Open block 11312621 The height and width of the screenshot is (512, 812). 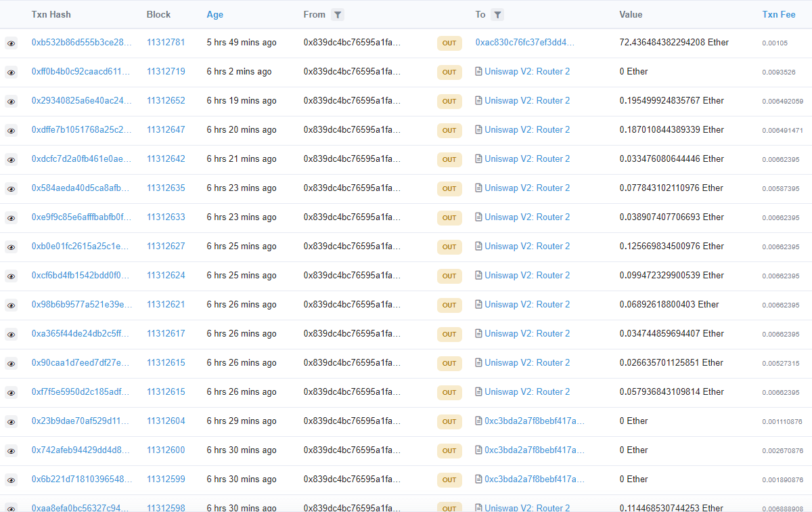pos(166,304)
